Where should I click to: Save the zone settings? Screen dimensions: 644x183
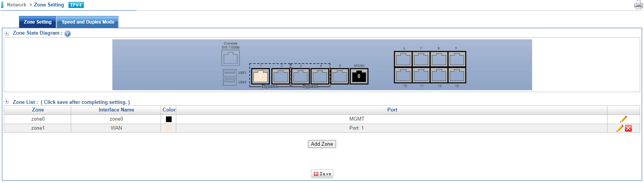[322, 174]
